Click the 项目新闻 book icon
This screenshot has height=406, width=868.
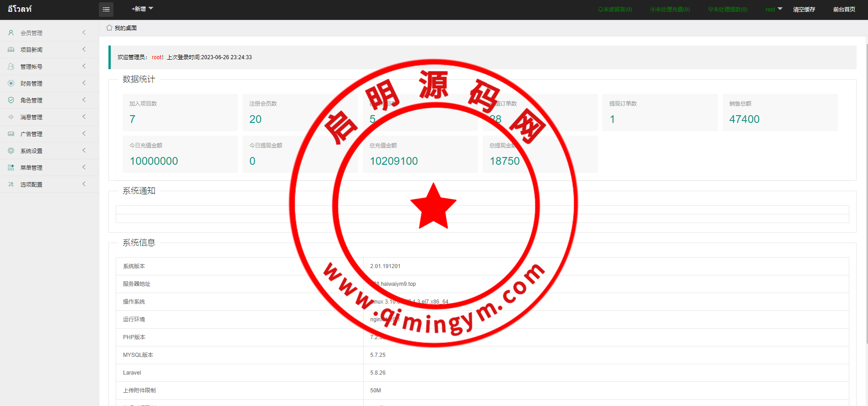tap(11, 50)
